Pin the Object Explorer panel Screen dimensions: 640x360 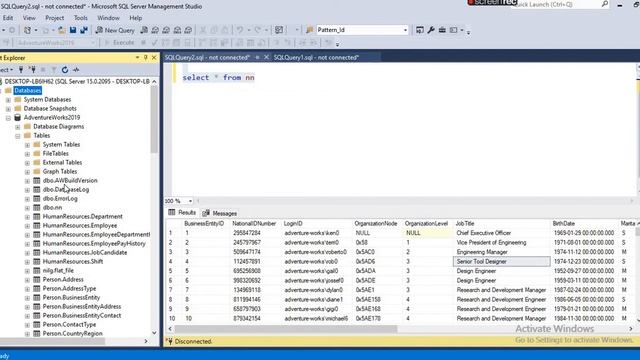[x=146, y=58]
